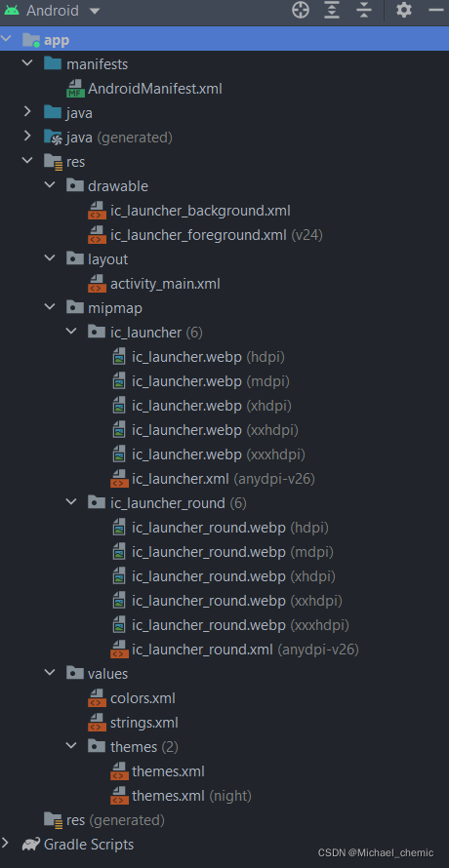This screenshot has width=449, height=868.
Task: Select ic_launcher_round.xml (anydpi-v26)
Action: point(245,649)
